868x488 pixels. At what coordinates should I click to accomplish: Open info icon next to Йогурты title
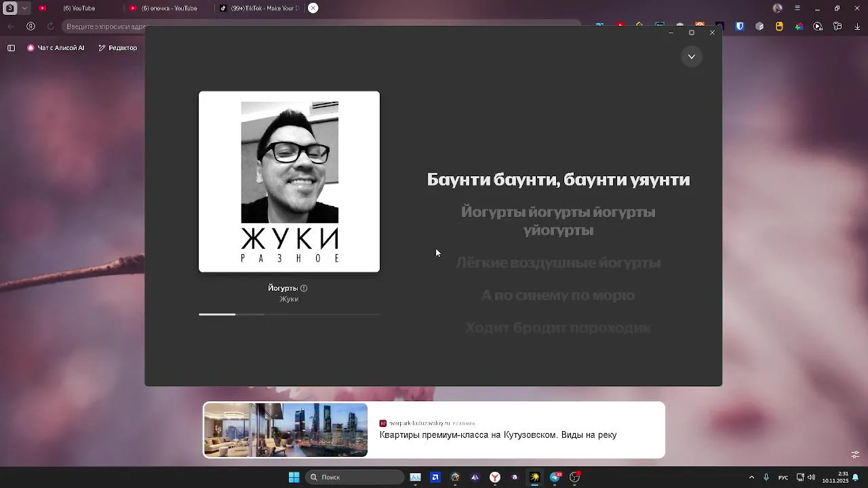(304, 288)
